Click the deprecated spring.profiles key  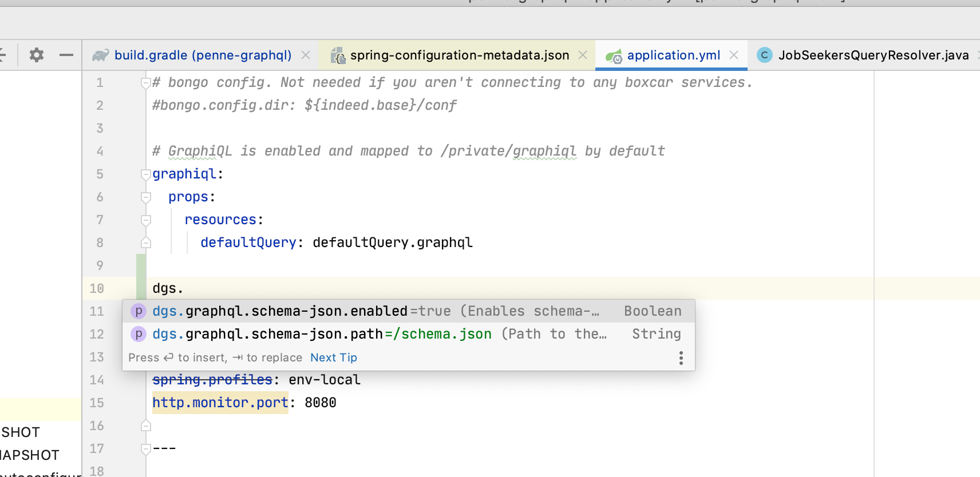(x=212, y=380)
